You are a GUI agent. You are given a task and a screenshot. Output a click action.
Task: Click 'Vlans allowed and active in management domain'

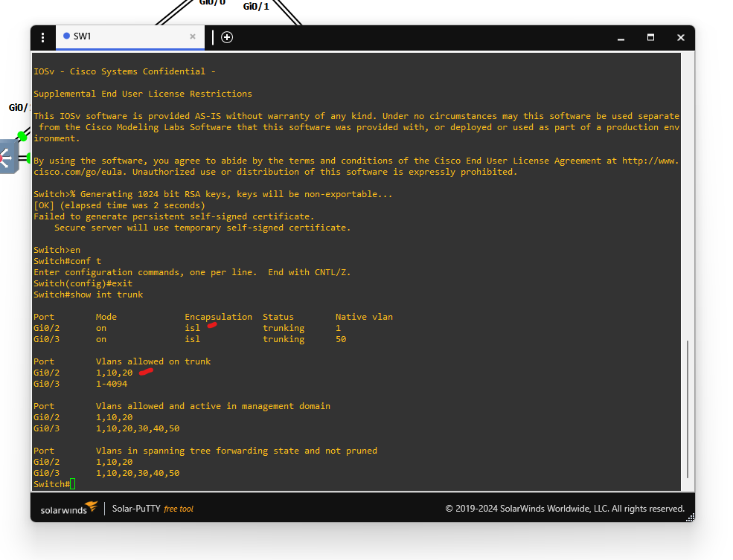click(213, 406)
